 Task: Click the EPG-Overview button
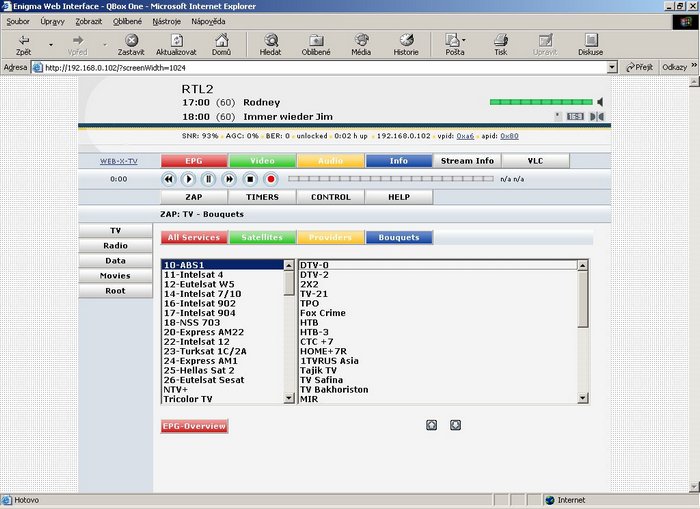click(194, 426)
